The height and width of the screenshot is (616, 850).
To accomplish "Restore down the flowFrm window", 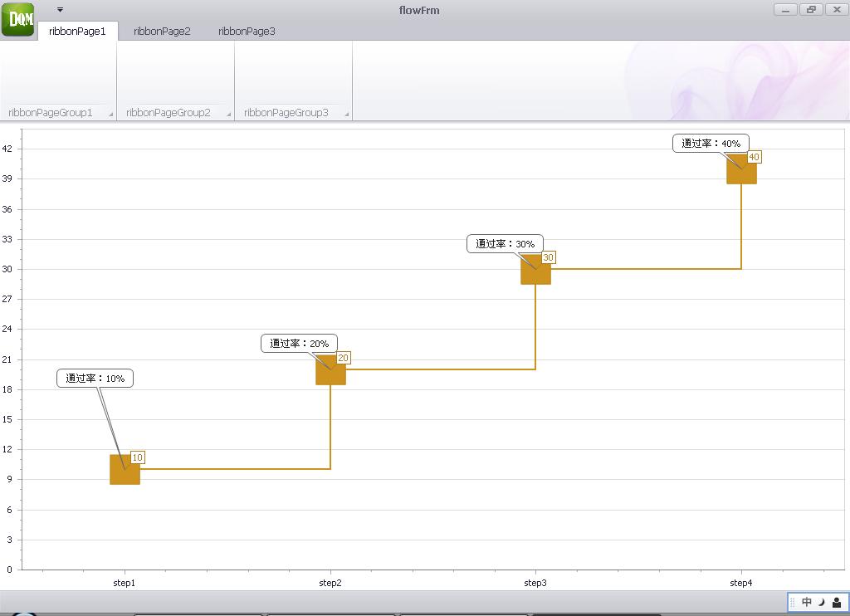I will (811, 10).
